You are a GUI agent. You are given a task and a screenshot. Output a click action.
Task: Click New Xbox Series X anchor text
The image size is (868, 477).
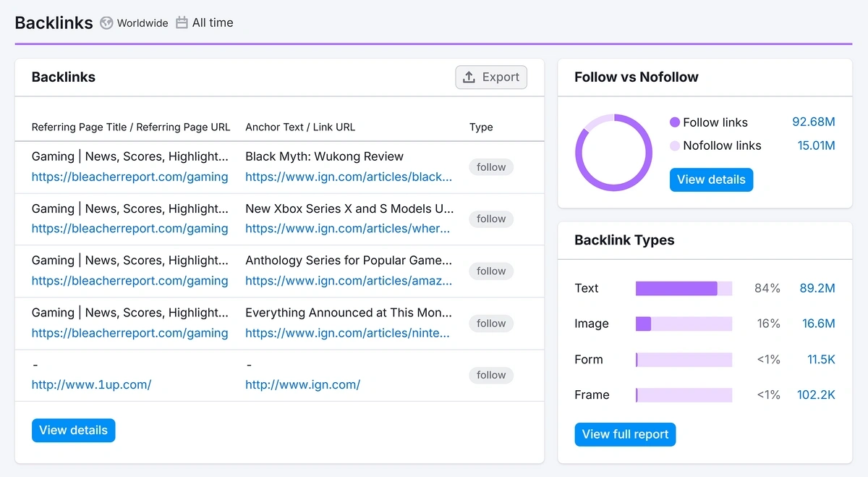pyautogui.click(x=349, y=208)
